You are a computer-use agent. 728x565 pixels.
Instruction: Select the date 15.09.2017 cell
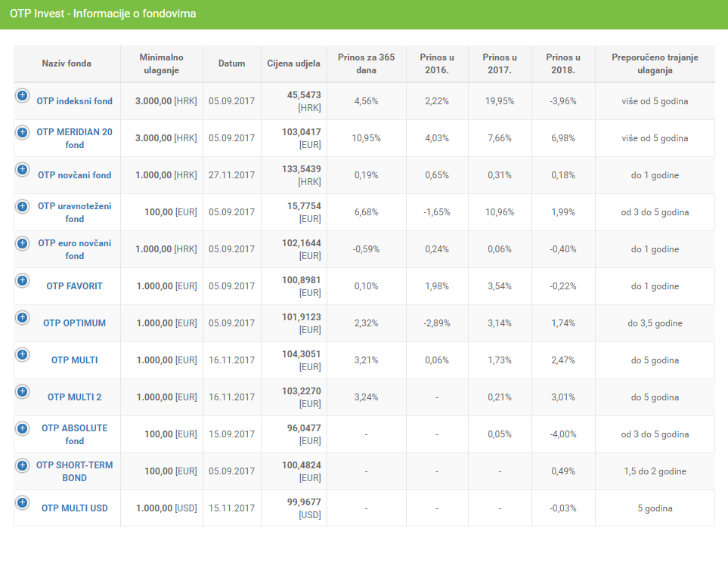231,434
